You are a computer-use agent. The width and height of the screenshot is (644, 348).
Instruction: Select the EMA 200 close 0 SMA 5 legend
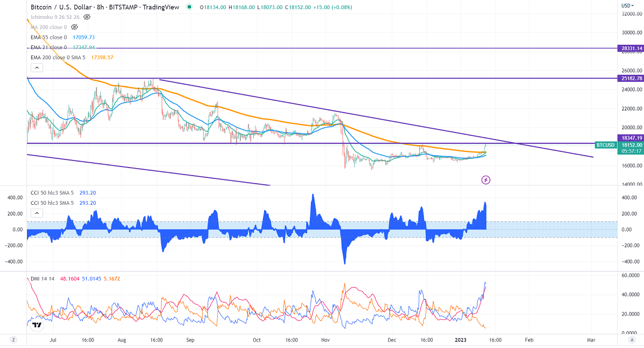tap(58, 58)
